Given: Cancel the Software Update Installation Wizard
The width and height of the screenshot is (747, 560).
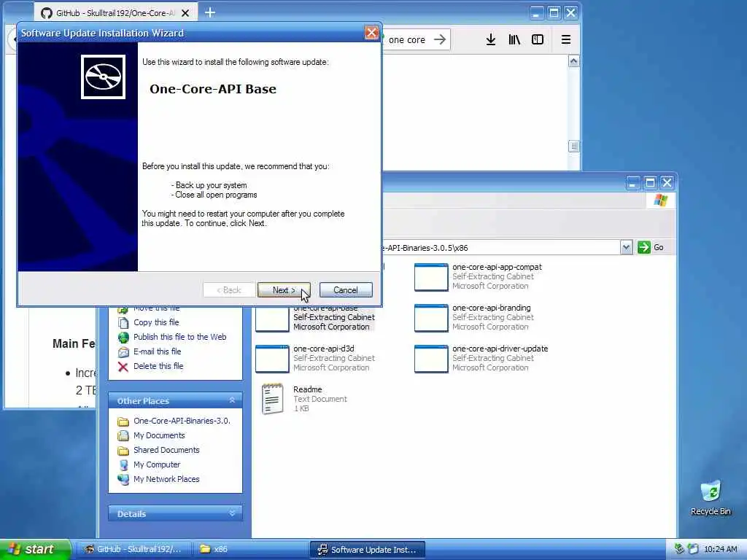Looking at the screenshot, I should pyautogui.click(x=345, y=290).
